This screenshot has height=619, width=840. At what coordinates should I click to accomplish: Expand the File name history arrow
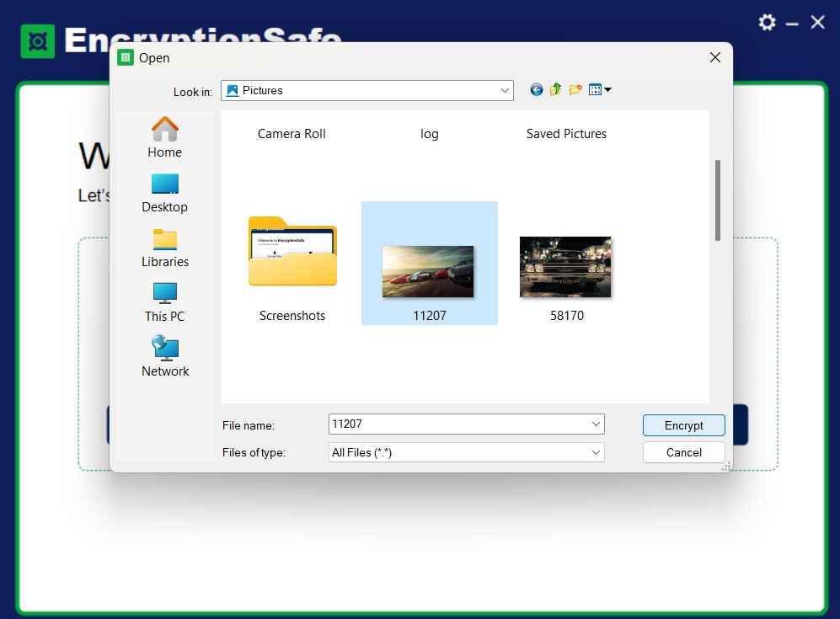[596, 424]
